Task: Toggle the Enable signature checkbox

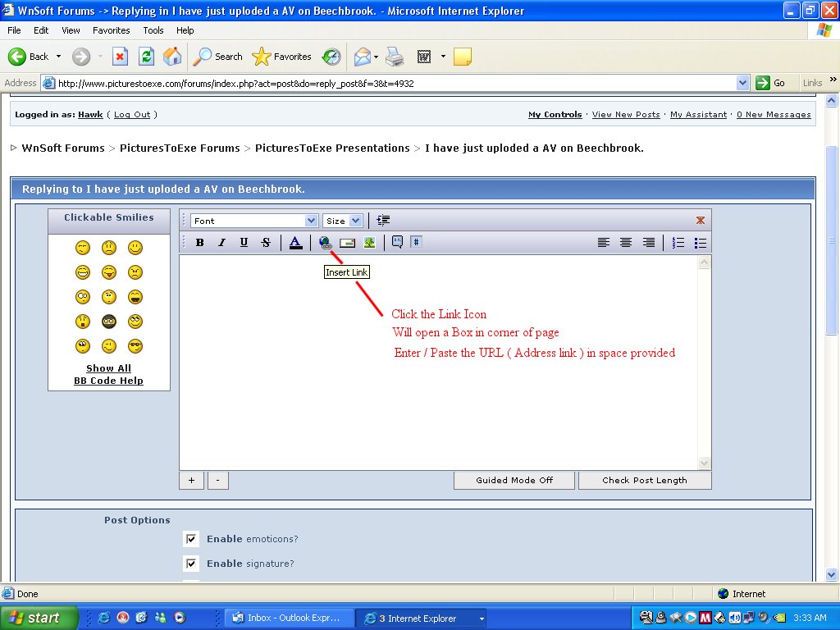Action: pos(190,564)
